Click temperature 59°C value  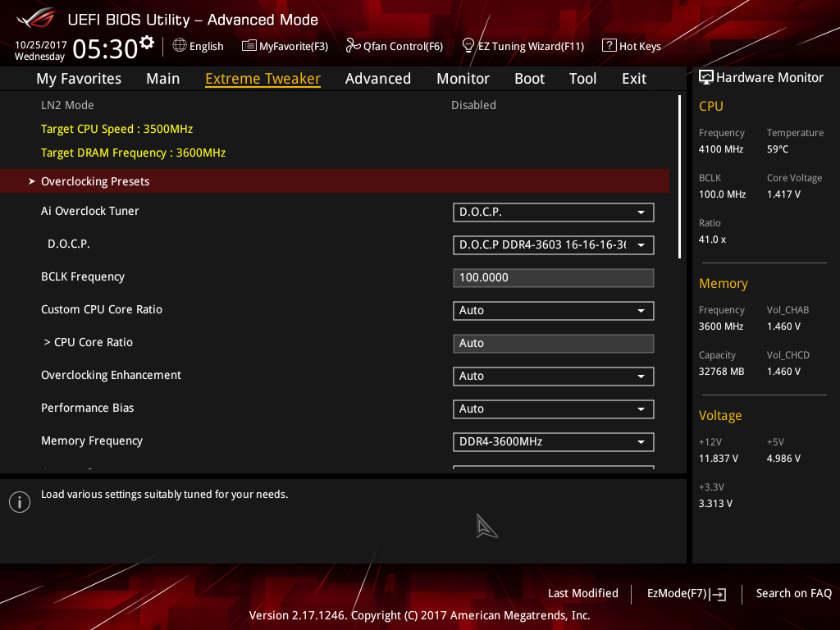[x=778, y=149]
